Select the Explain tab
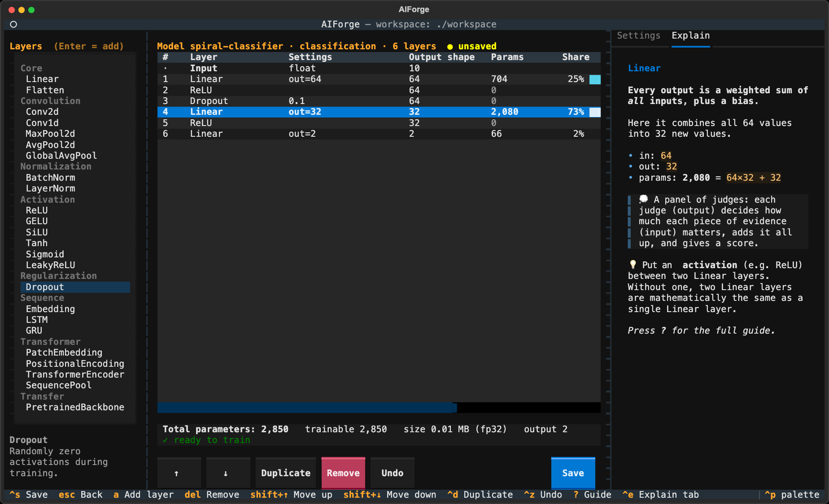 click(x=690, y=35)
